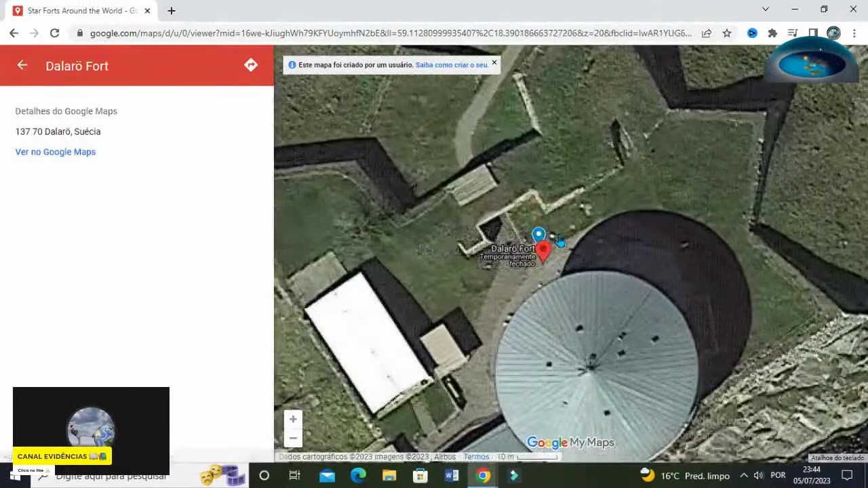Open a new browser tab
The width and height of the screenshot is (868, 488).
[x=172, y=11]
